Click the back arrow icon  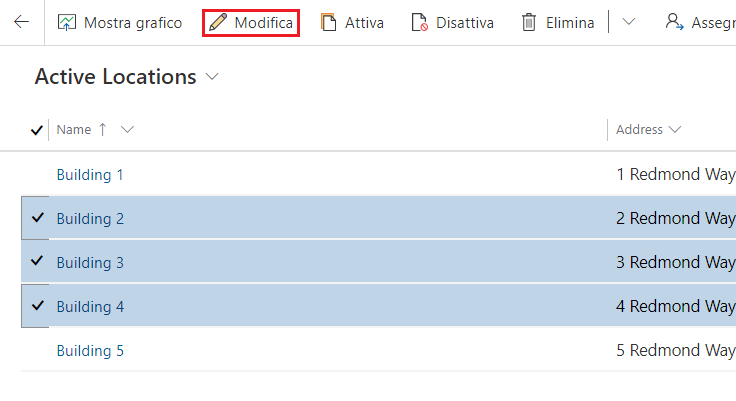point(21,22)
